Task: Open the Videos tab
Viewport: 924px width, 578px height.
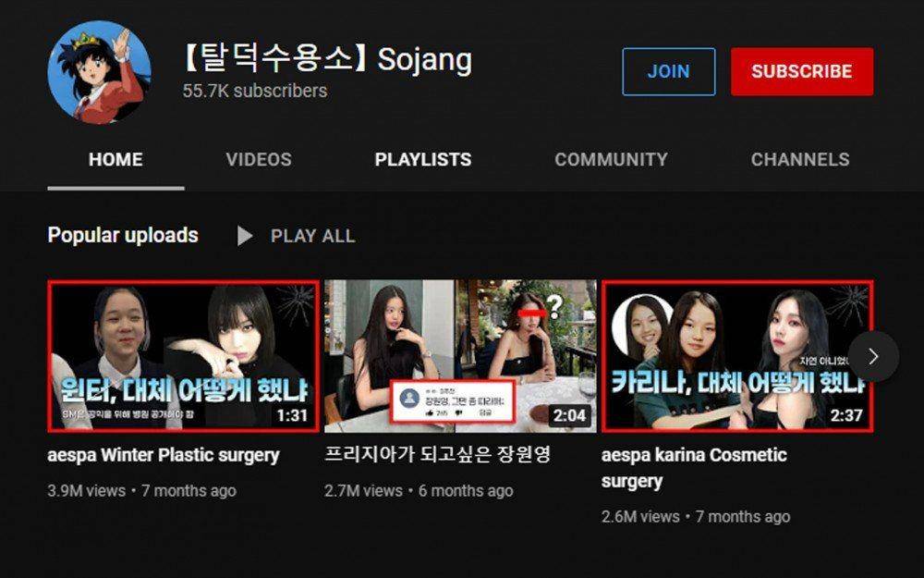Action: [x=259, y=159]
